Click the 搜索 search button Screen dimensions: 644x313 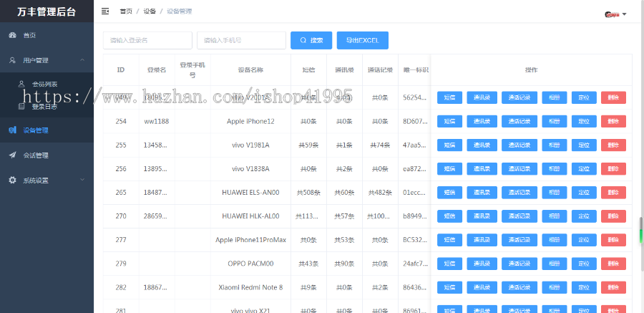click(x=311, y=40)
